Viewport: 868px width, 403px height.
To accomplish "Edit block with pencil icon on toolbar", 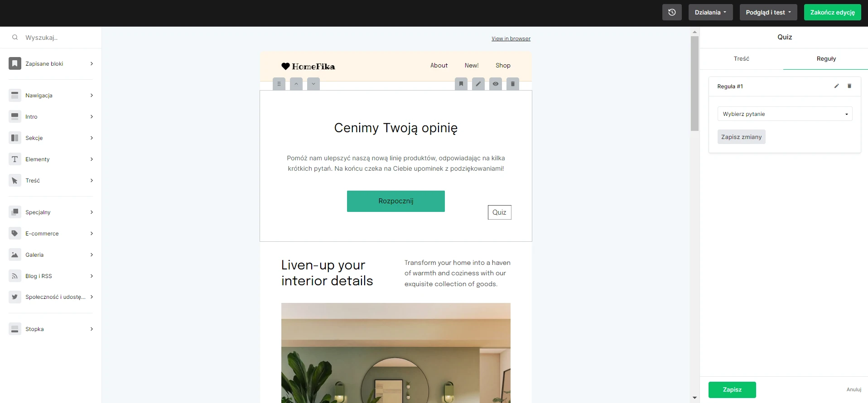I will [x=478, y=84].
